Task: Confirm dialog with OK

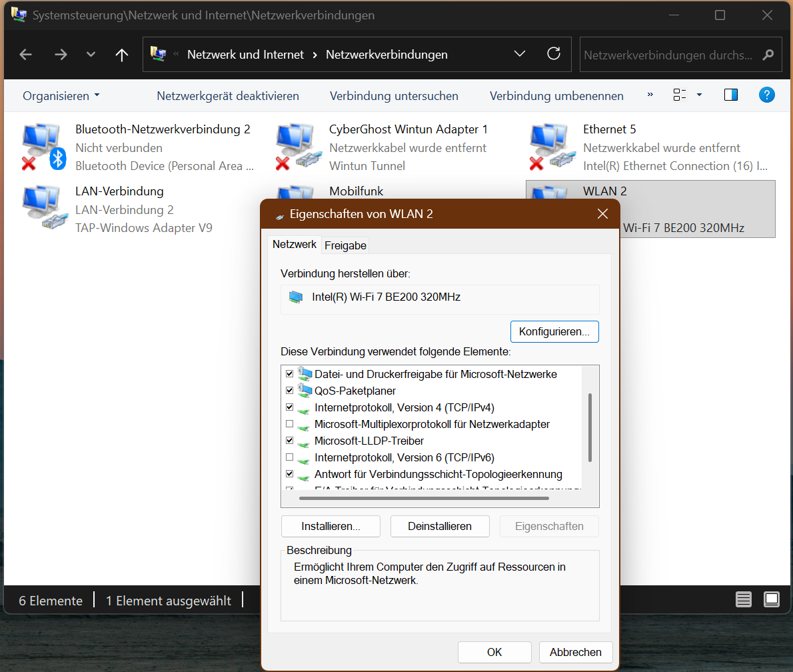Action: click(494, 652)
